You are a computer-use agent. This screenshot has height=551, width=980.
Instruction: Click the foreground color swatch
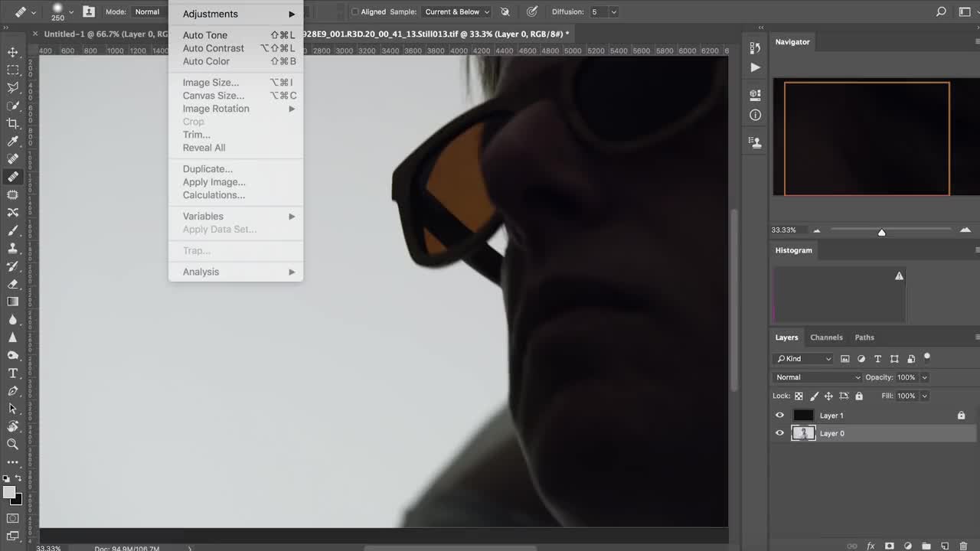(9, 492)
